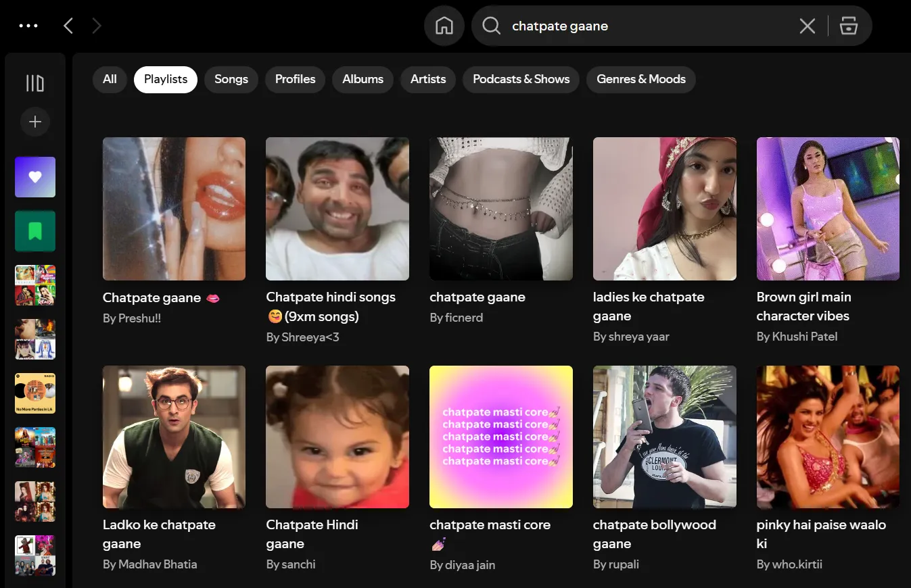Open chatpate masti core playlist cover
Screen dimensions: 911x588
501,437
